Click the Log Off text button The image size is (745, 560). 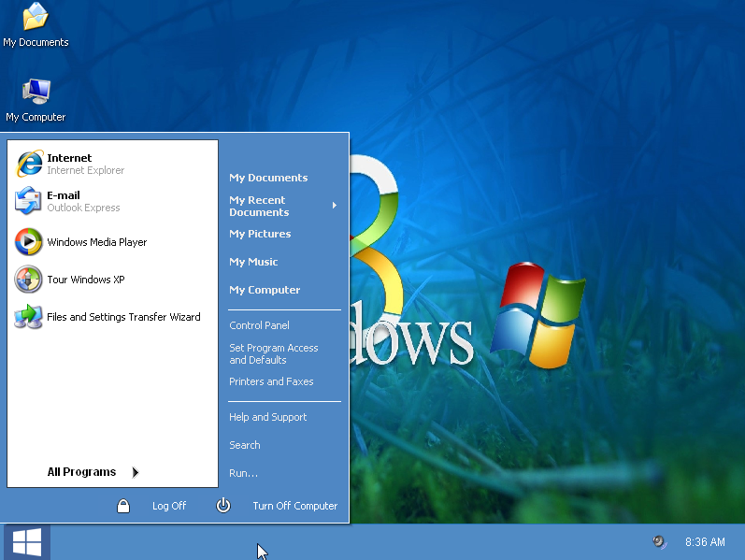pyautogui.click(x=169, y=506)
